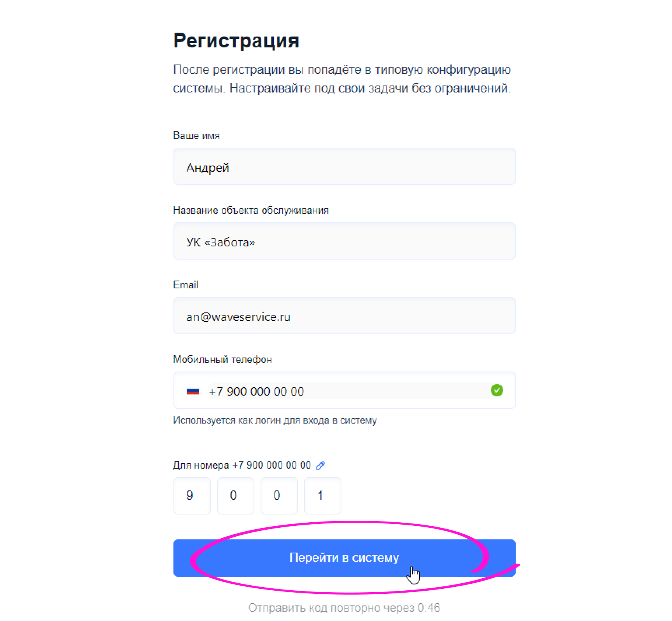Image resolution: width=672 pixels, height=621 pixels.
Task: Click the Название объекта обслуживания label
Action: point(251,210)
